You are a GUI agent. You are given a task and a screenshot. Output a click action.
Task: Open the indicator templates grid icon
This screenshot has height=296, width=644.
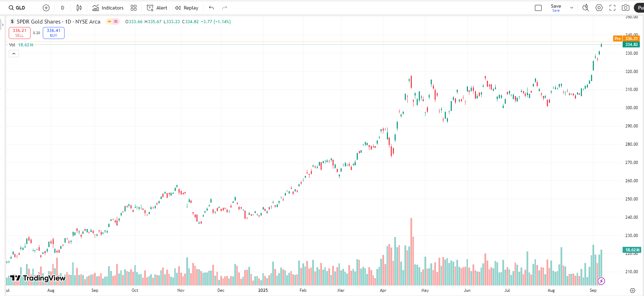134,8
